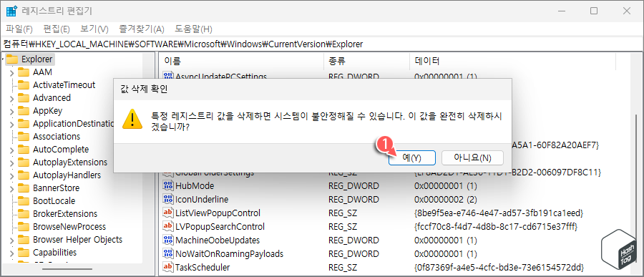
Task: Select the BrowseNewProcess tree item
Action: pyautogui.click(x=69, y=227)
